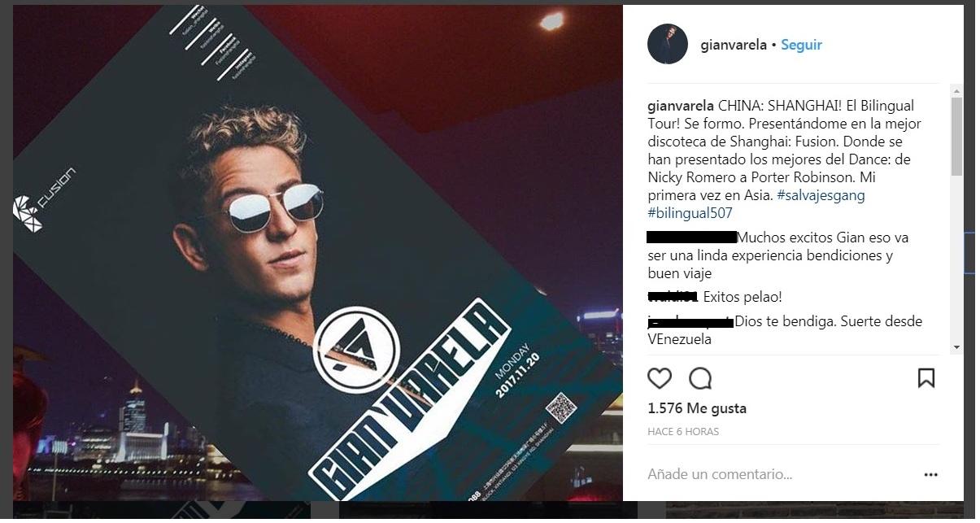Click the comments scrollbar thumb

point(956,137)
